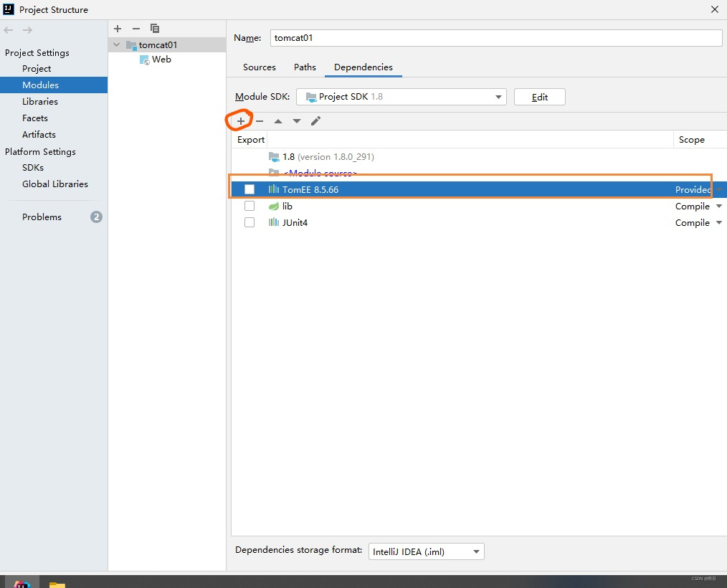Select Web facet under tomcat01
Image resolution: width=727 pixels, height=588 pixels.
click(x=161, y=60)
